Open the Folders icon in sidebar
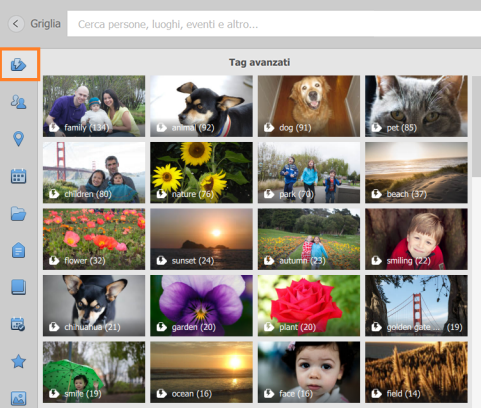The height and width of the screenshot is (408, 481). [x=19, y=214]
